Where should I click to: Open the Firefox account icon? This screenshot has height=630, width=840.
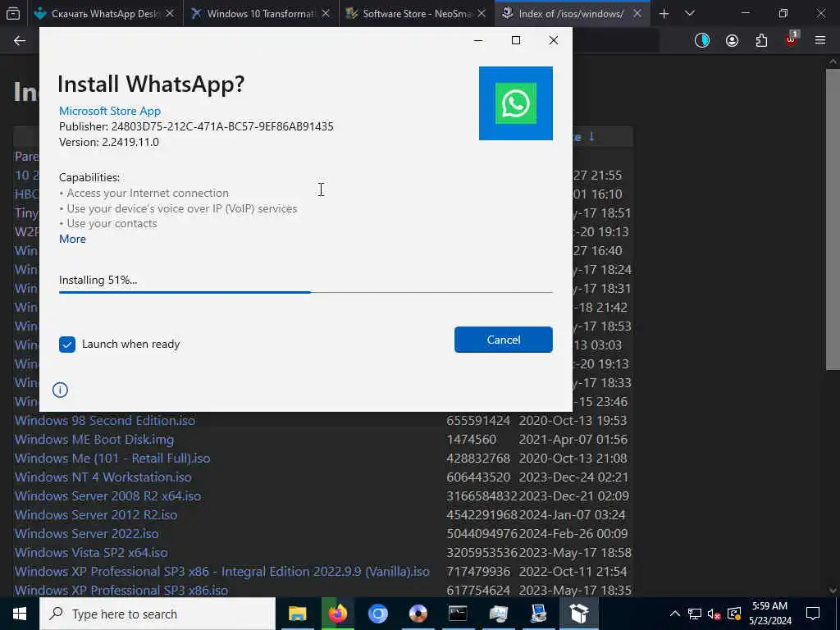click(x=732, y=41)
